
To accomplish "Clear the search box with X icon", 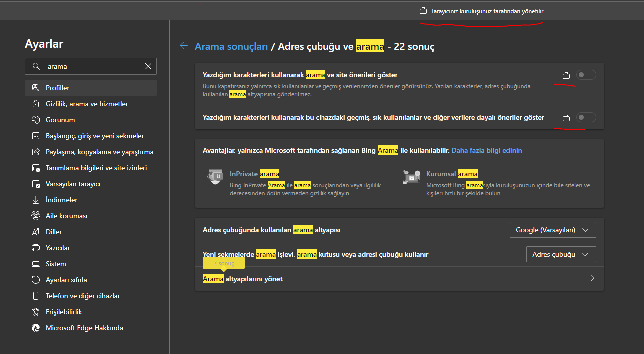I will pyautogui.click(x=148, y=66).
